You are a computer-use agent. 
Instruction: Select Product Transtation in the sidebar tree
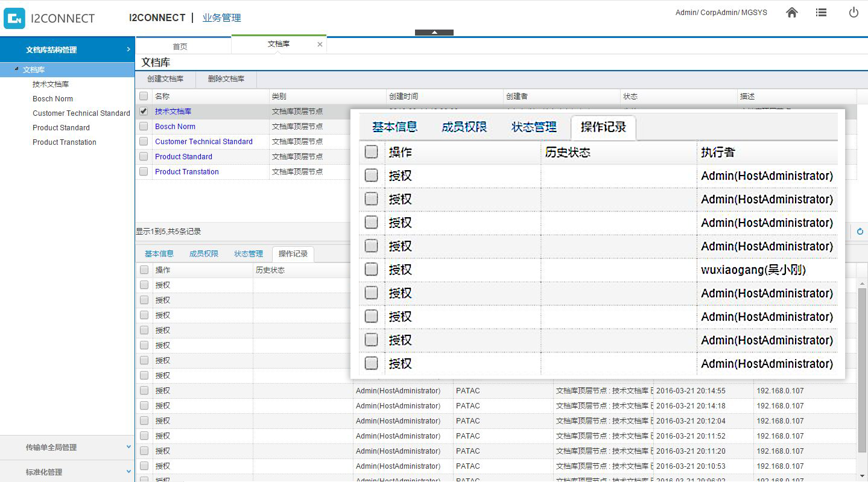coord(65,142)
